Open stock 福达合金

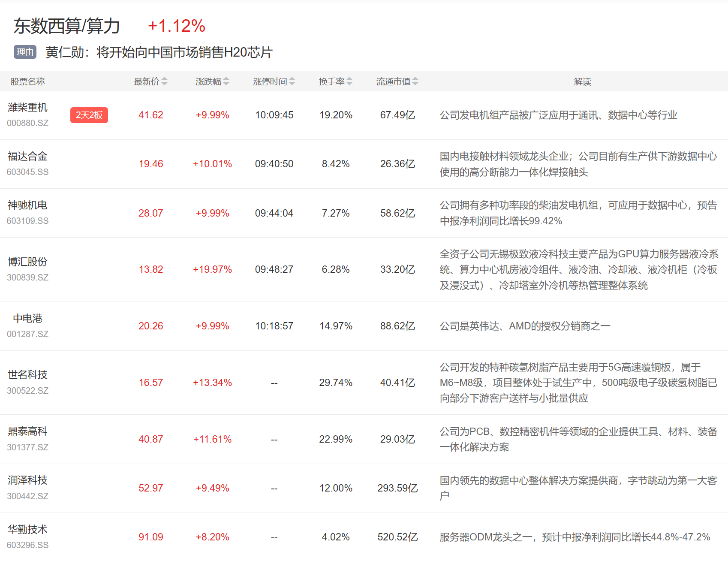(27, 156)
